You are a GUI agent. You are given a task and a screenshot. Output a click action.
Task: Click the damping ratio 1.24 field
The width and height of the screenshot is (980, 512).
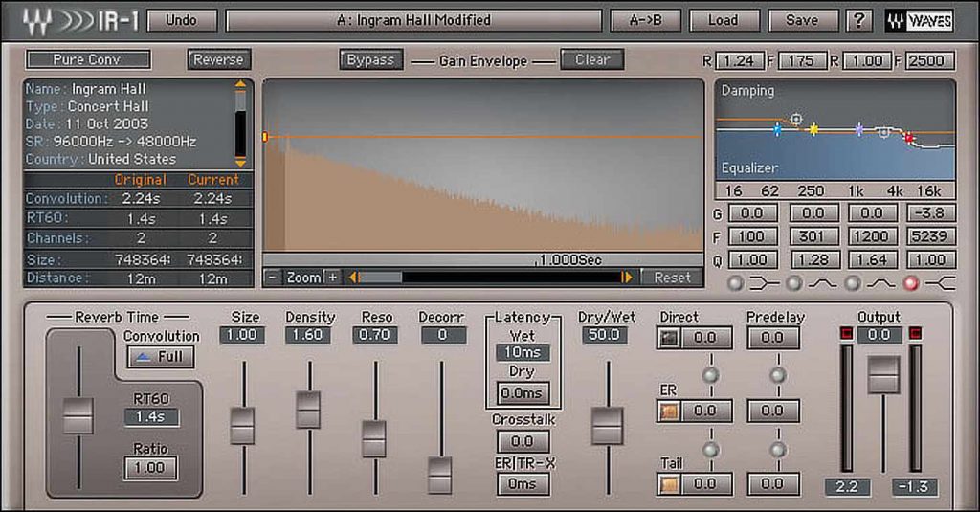point(740,60)
